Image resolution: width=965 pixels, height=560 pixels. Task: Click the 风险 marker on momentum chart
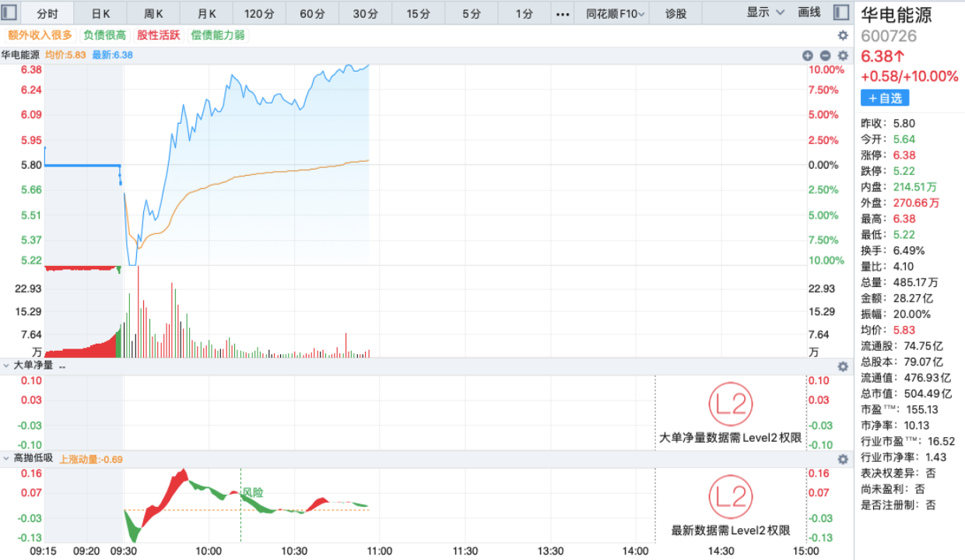click(252, 492)
